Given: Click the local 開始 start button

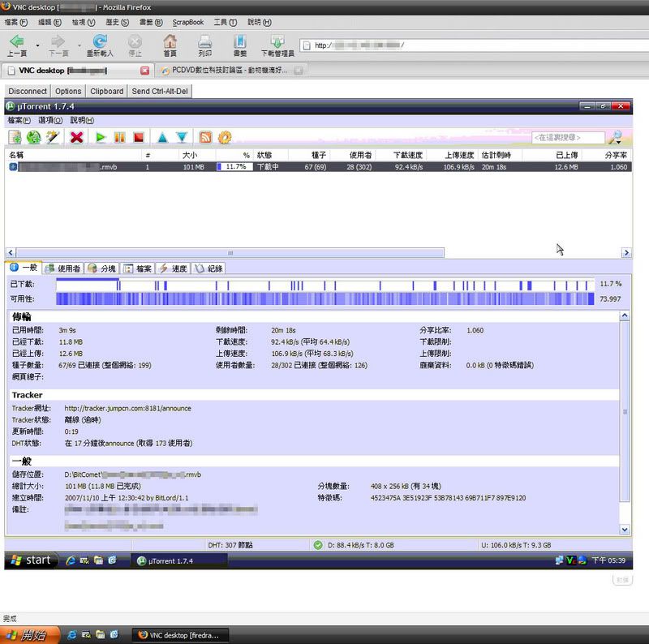Looking at the screenshot, I should pyautogui.click(x=28, y=635).
